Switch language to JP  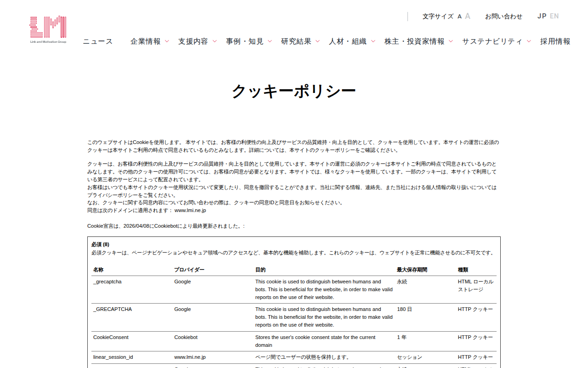(542, 16)
